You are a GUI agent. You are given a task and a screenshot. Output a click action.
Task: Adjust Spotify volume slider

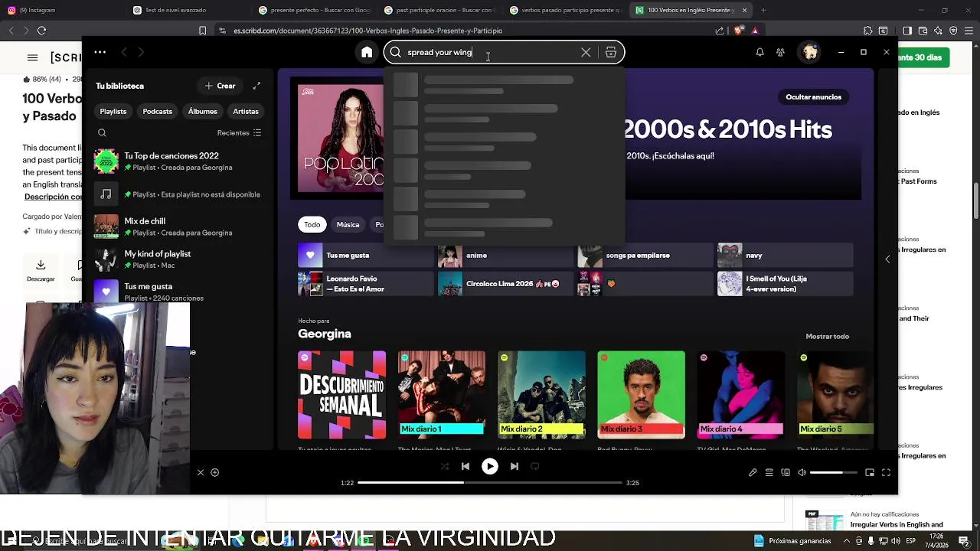[834, 473]
